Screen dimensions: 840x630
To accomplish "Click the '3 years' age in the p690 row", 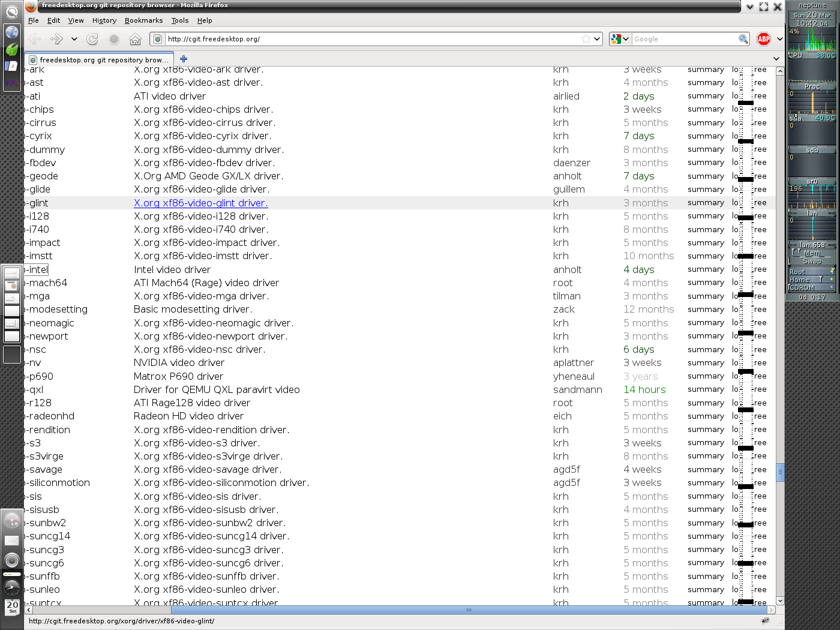I will coord(640,376).
